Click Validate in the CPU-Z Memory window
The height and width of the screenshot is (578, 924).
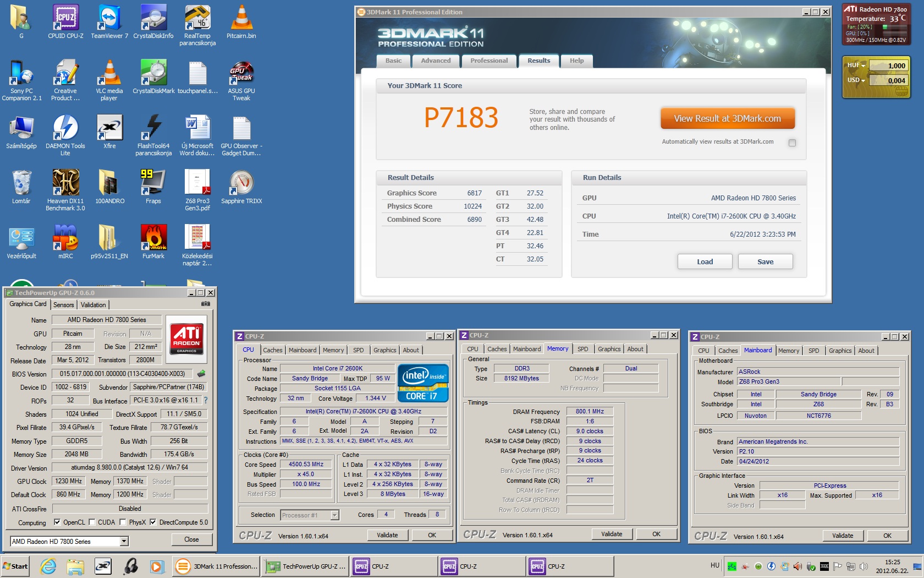click(x=612, y=534)
